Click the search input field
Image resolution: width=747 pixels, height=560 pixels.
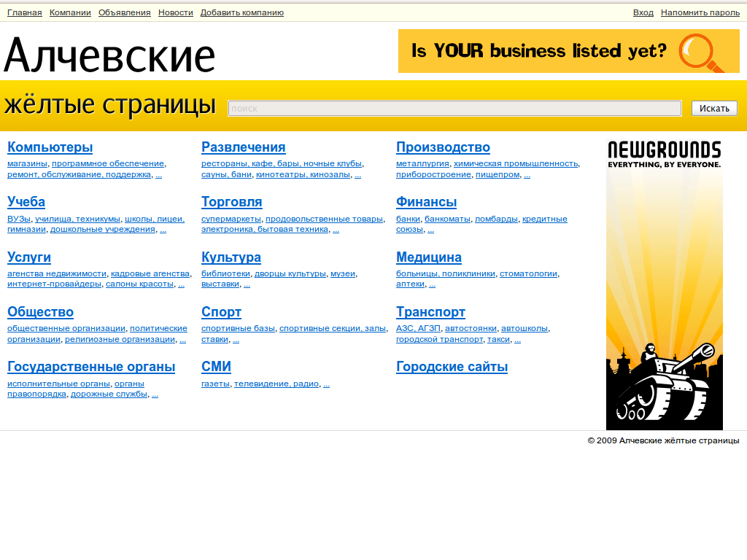(454, 107)
